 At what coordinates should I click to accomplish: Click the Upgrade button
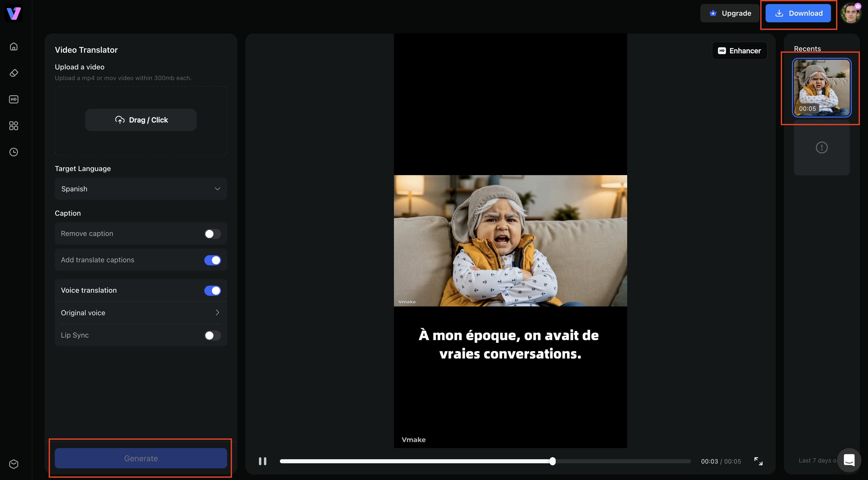(730, 13)
